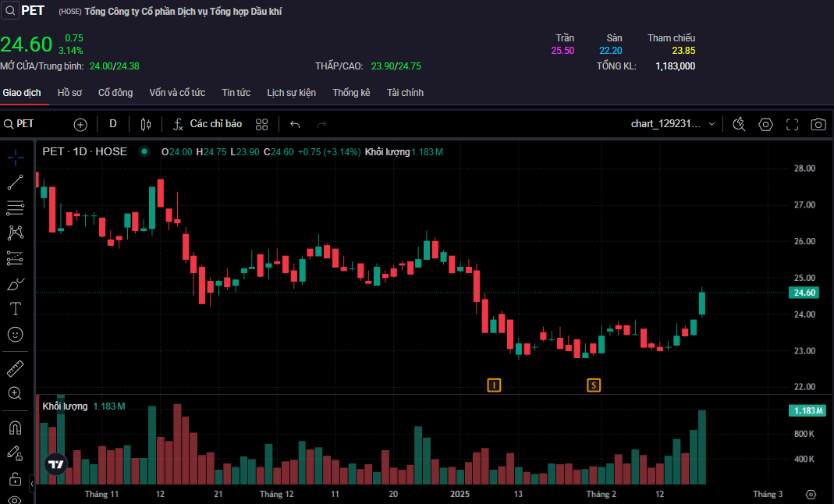
Task: Click the undo arrow button
Action: pyautogui.click(x=295, y=124)
